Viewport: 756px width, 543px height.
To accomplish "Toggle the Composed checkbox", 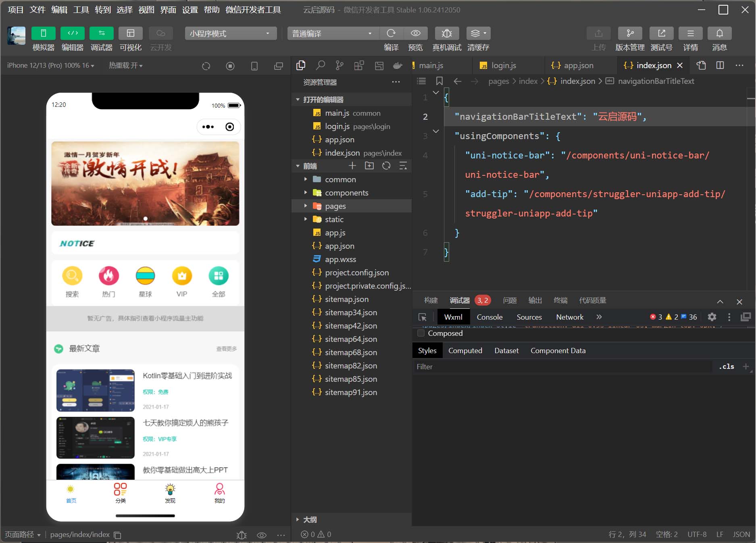I will coord(421,333).
